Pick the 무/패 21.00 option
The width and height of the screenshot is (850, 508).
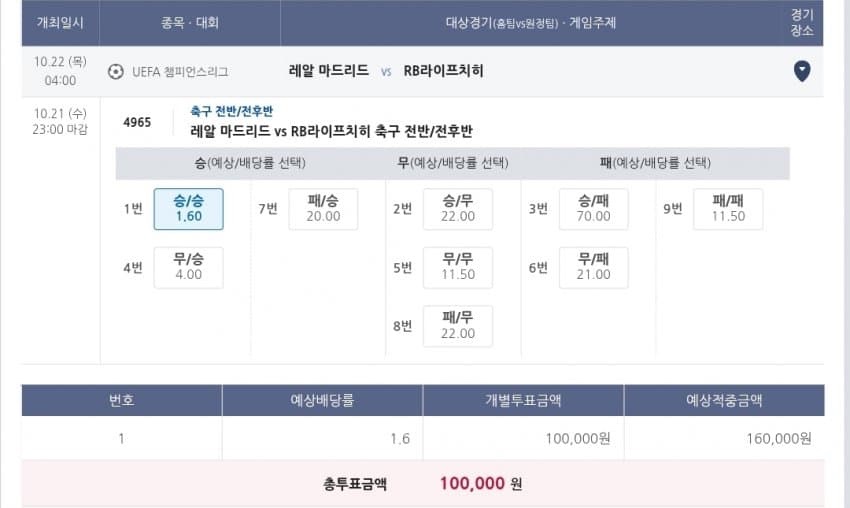[x=594, y=267]
